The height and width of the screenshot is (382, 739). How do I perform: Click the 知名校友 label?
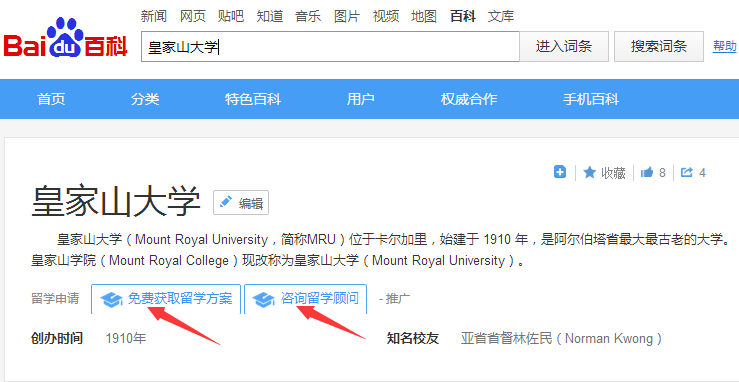click(413, 338)
